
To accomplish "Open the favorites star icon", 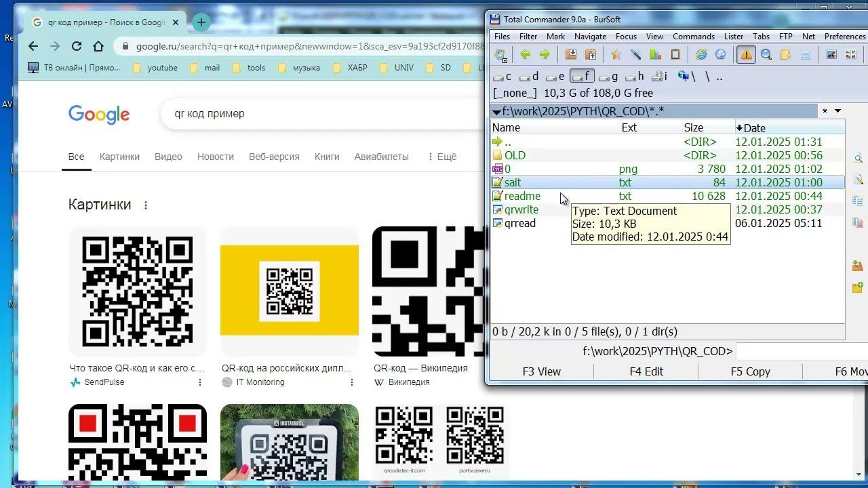I will coord(616,55).
